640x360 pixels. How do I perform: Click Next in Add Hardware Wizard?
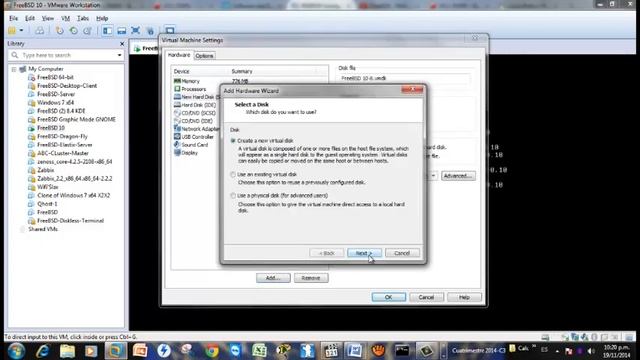coord(364,253)
